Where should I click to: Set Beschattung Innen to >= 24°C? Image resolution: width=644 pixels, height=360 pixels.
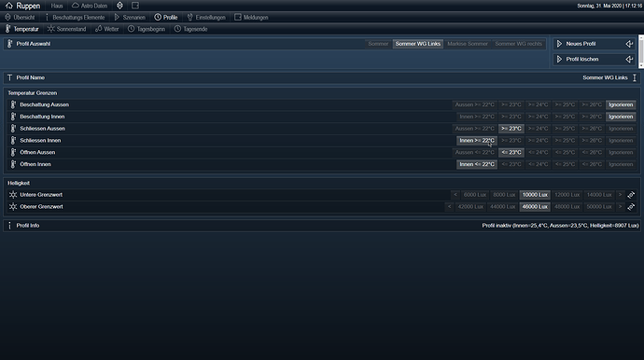(x=538, y=117)
